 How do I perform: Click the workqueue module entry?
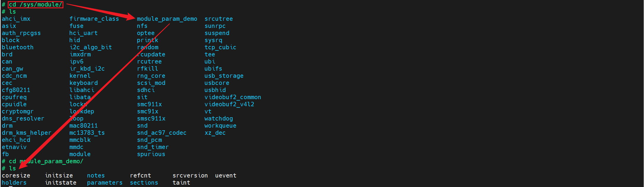(220, 126)
